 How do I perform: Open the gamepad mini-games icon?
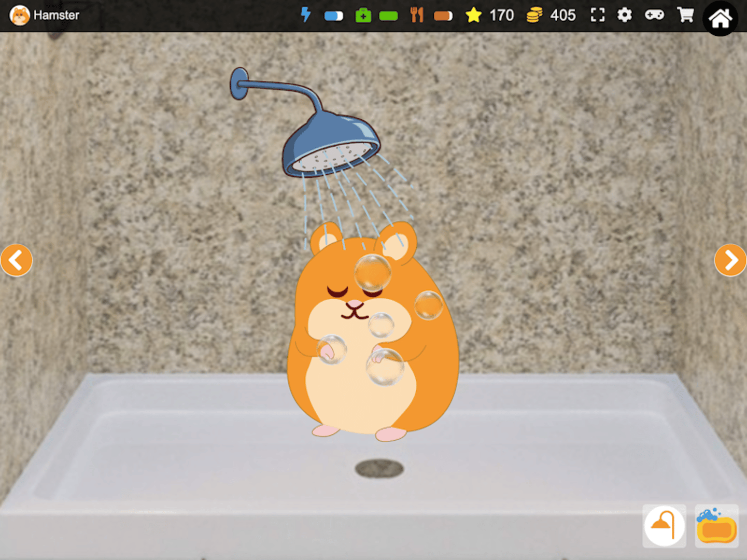[654, 15]
